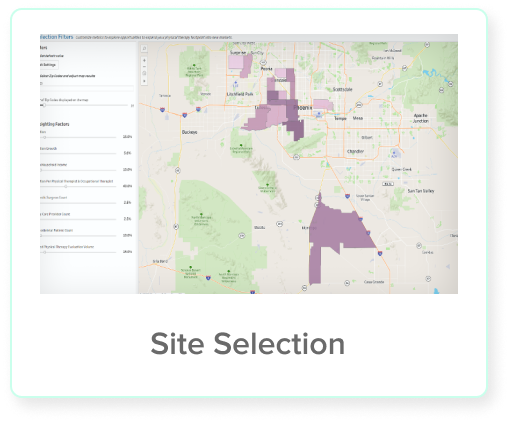This screenshot has height=422, width=510.
Task: Click the map zoom in plus icon
Action: [144, 60]
